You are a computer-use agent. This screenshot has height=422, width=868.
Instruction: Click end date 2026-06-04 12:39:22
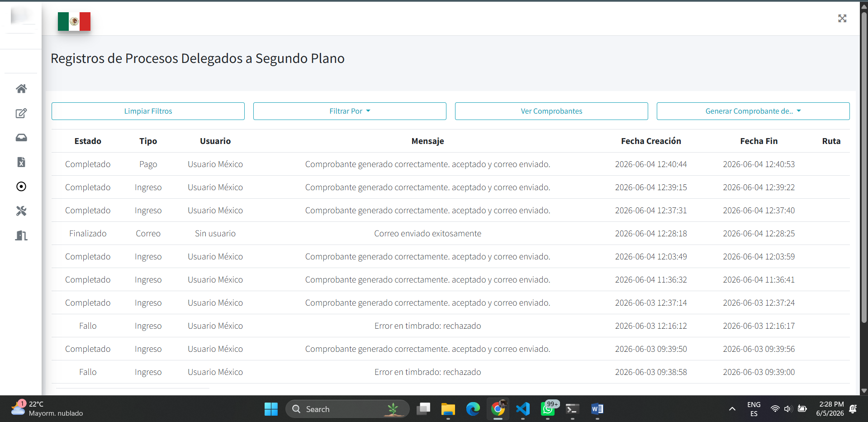point(759,187)
